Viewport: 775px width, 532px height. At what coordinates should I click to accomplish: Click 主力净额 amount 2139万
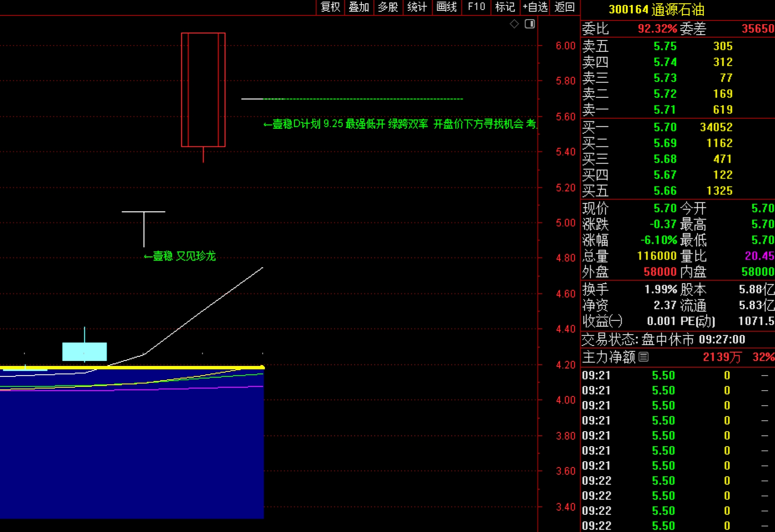coord(722,357)
